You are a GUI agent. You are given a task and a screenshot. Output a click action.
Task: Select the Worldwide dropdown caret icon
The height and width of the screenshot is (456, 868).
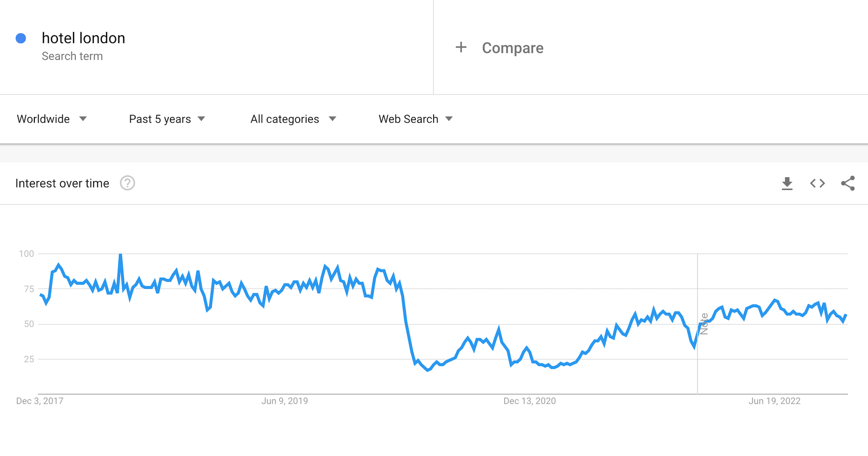[x=83, y=119]
